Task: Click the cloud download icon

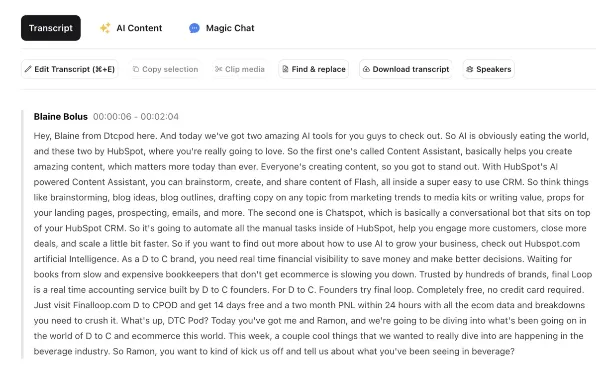Action: coord(366,69)
